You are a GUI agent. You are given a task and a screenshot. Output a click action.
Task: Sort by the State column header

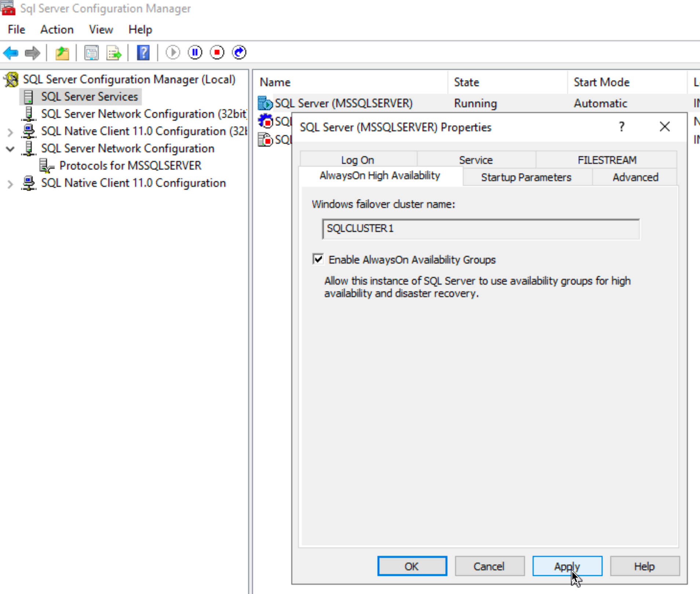click(508, 82)
